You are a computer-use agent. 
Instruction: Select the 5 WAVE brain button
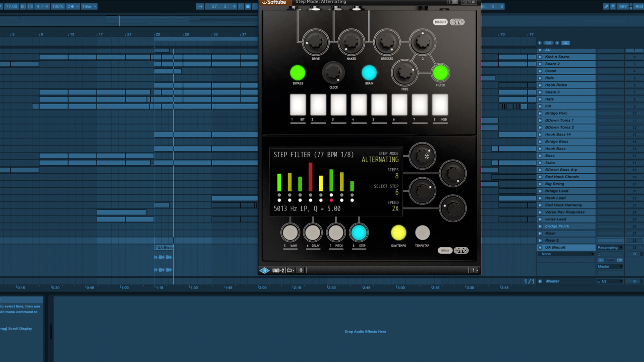290,233
